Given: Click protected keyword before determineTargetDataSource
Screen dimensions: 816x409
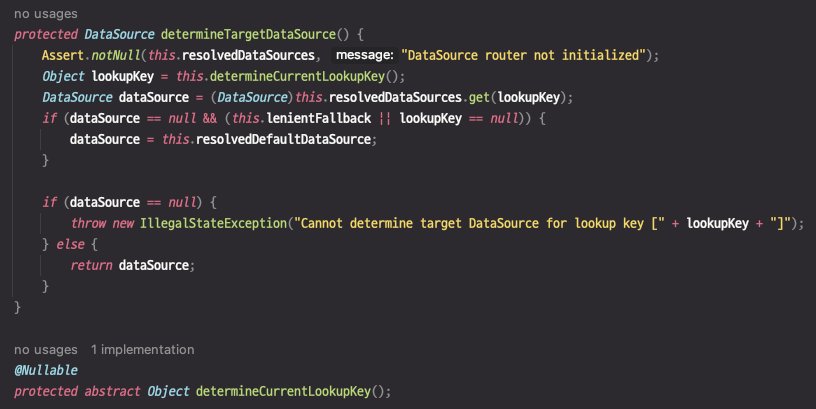Looking at the screenshot, I should 46,34.
